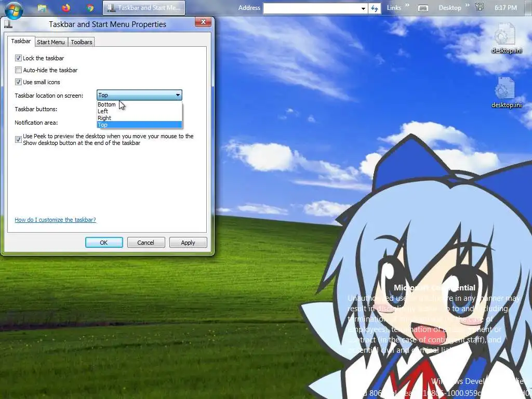Viewport: 532px width, 399px height.
Task: Click the Address toolbar label
Action: tap(249, 8)
